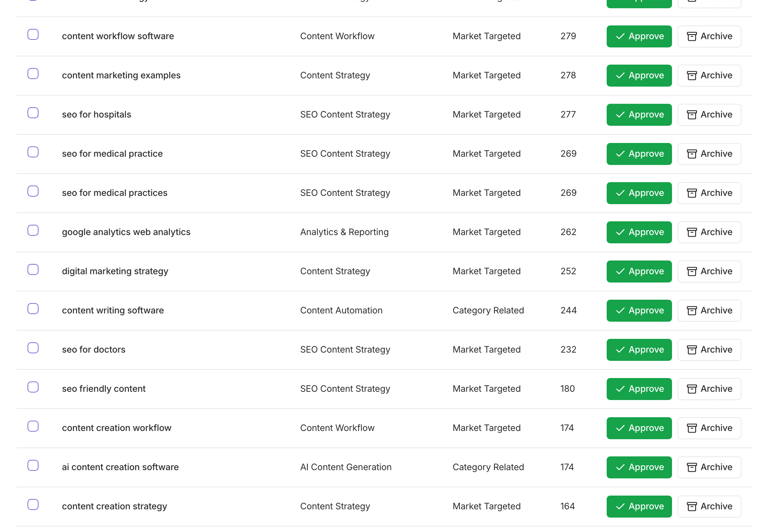Approve the keyword content creation strategy
Screen dimensions: 769x532
click(x=639, y=506)
